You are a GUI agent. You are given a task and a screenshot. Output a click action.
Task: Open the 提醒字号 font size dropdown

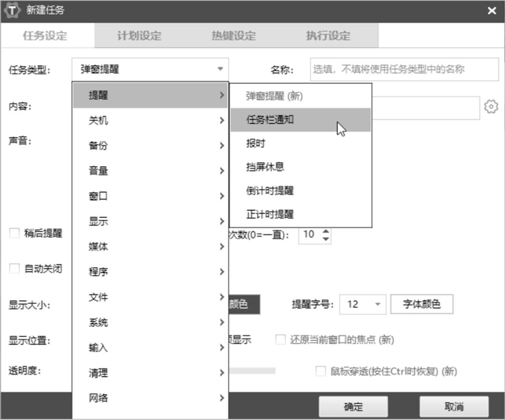point(377,304)
